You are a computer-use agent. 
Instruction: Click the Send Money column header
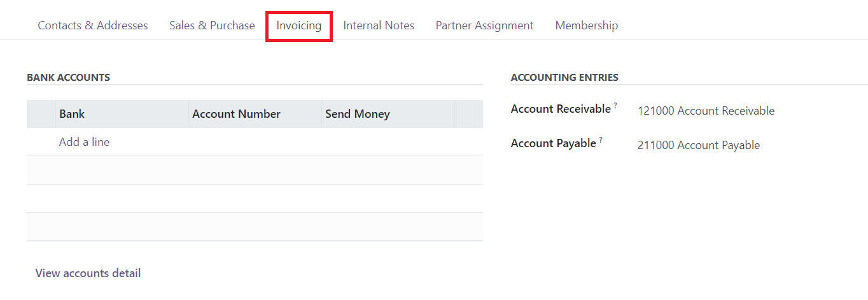pos(357,114)
